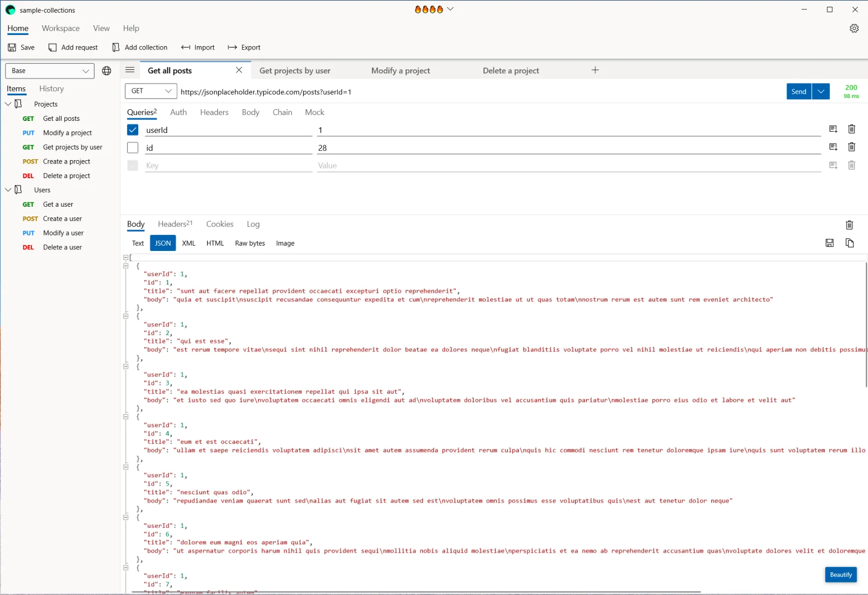Switch to the History tab
This screenshot has height=595, width=868.
[x=51, y=88]
